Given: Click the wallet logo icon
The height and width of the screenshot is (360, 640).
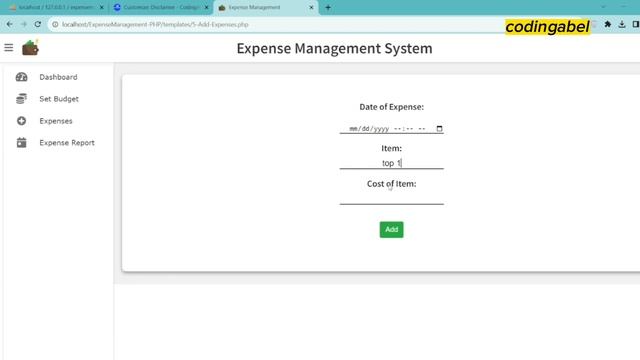Looking at the screenshot, I should pos(30,48).
